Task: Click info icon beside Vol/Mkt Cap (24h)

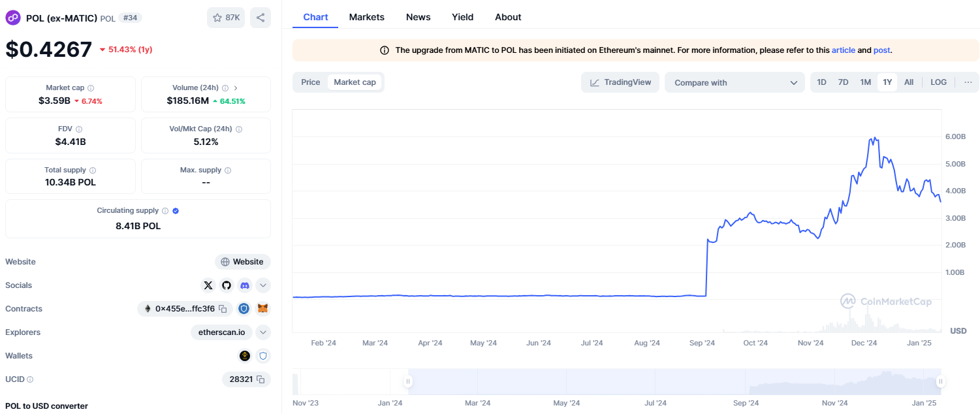Action: pos(238,129)
